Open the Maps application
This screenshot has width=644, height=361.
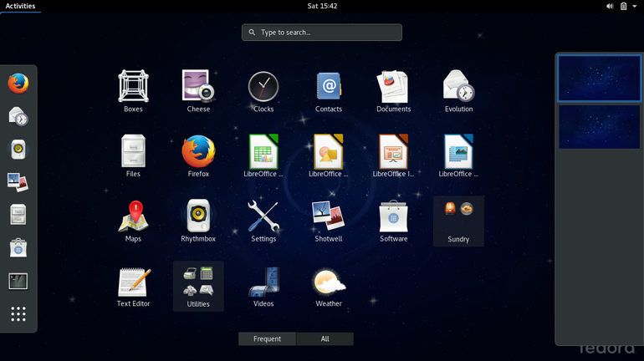coord(133,220)
